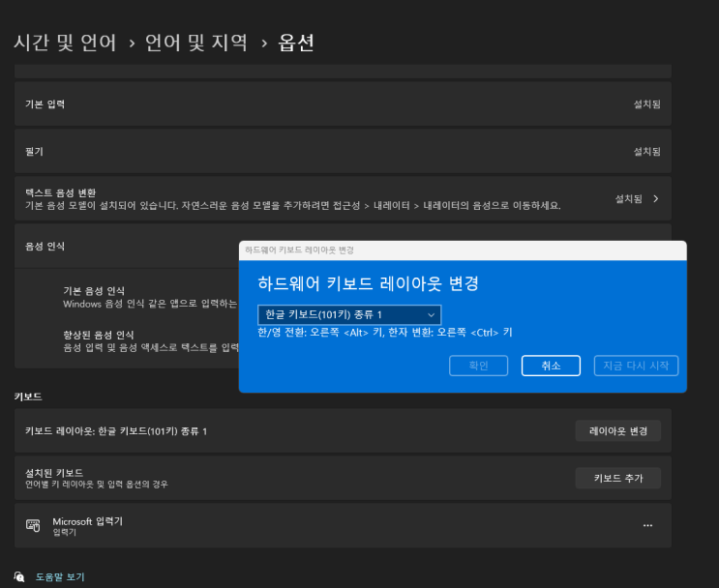Click the keyboard icon beside Microsoft 입력기
This screenshot has height=588, width=719.
point(33,525)
